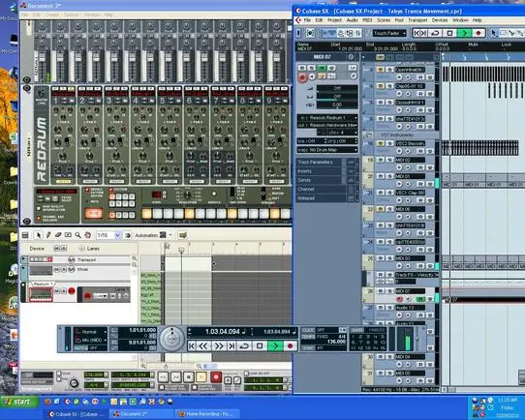Select the MIDI 04 track name
Image resolution: width=525 pixels, height=420 pixels.
click(x=410, y=357)
